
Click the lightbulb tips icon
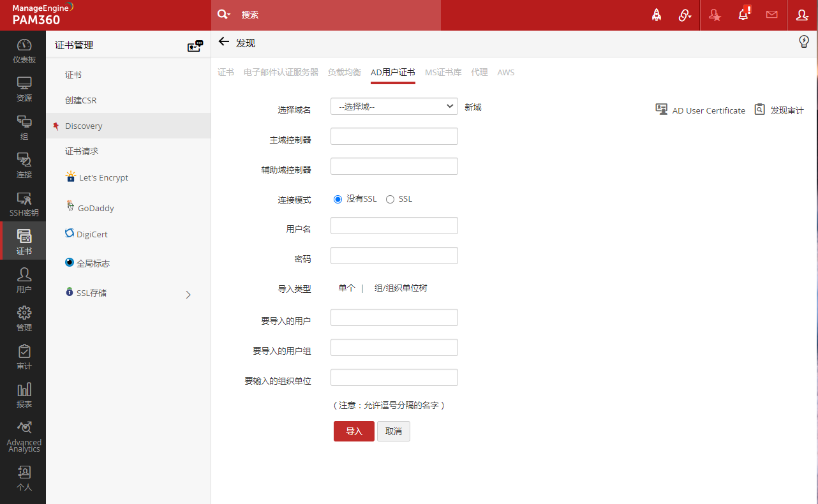(804, 41)
